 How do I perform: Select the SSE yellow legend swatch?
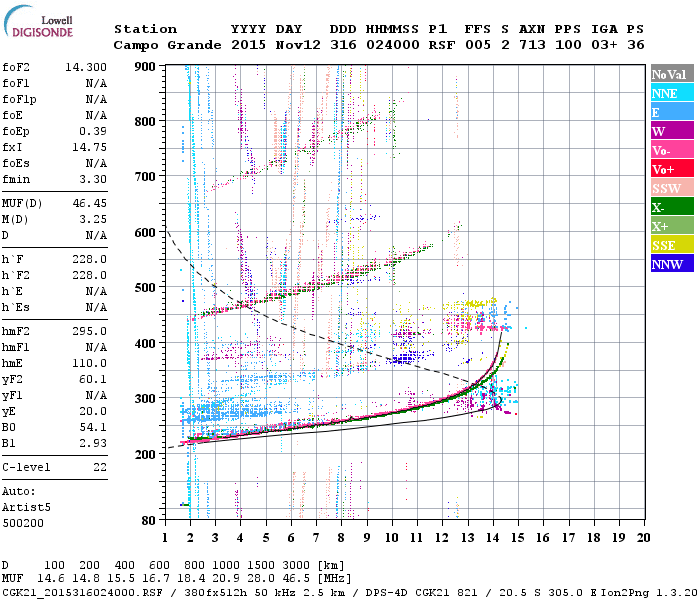coord(672,245)
